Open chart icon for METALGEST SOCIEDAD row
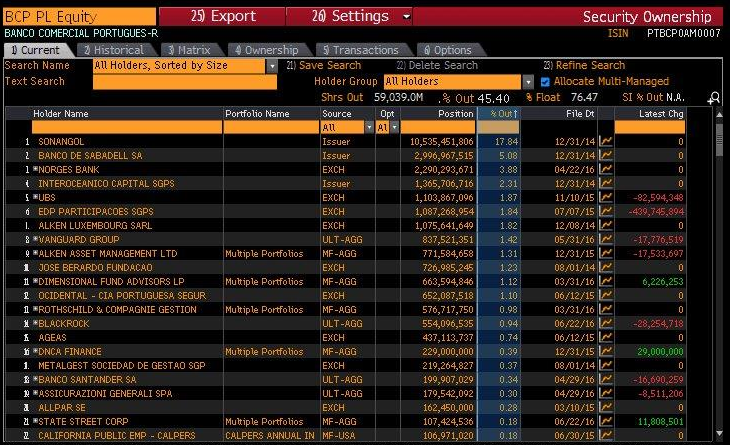730x445 pixels. (606, 365)
